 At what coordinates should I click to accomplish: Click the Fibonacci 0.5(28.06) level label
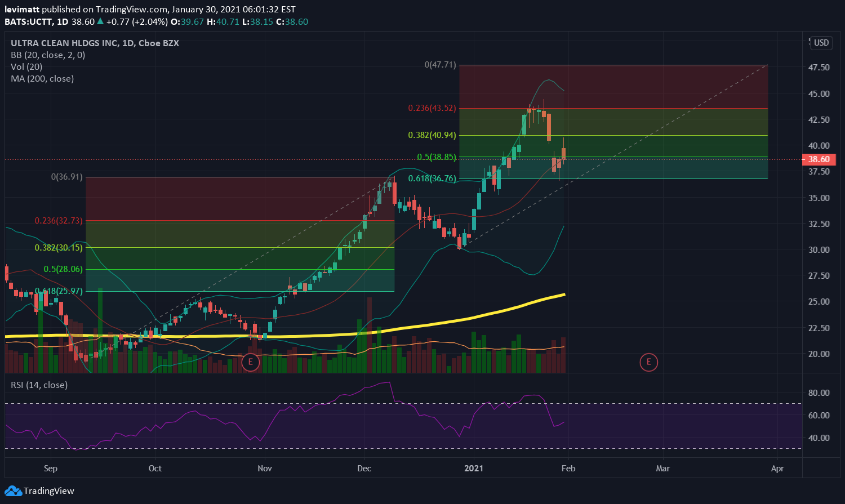coord(63,269)
